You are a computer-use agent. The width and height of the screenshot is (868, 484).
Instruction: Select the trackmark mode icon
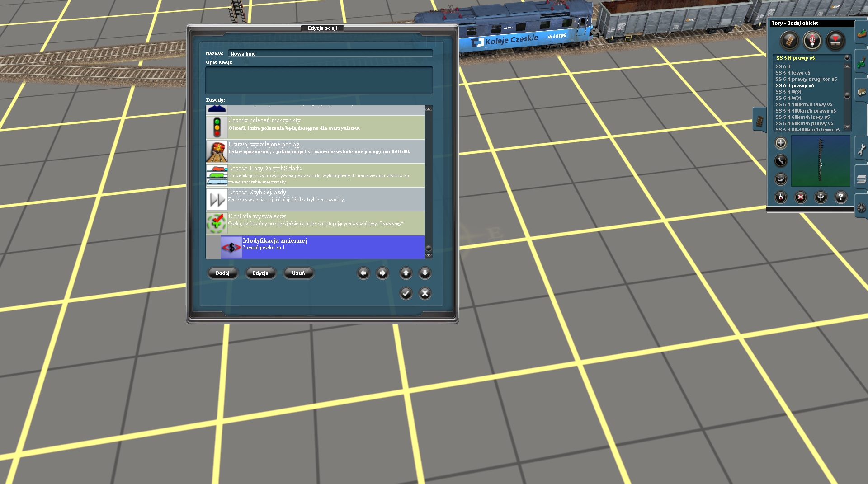[835, 41]
